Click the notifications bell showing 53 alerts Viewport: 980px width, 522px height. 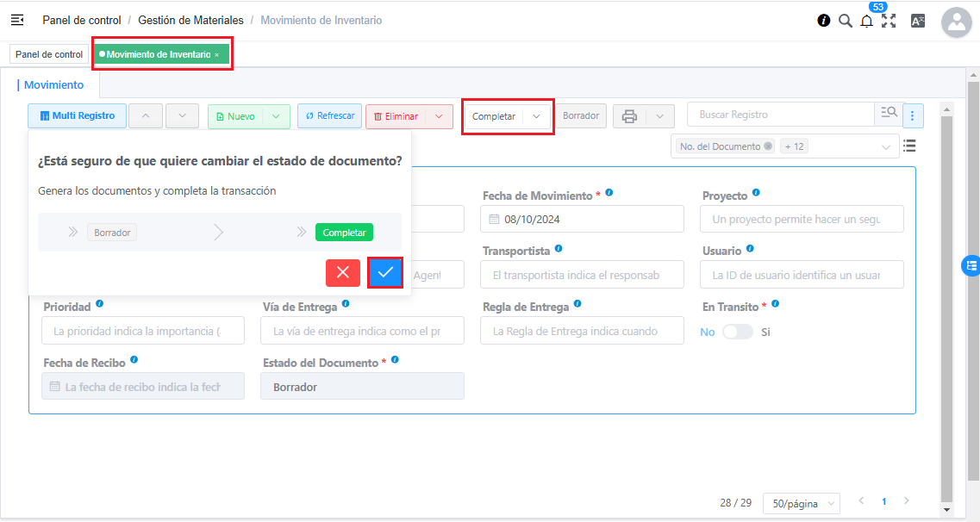[x=867, y=20]
